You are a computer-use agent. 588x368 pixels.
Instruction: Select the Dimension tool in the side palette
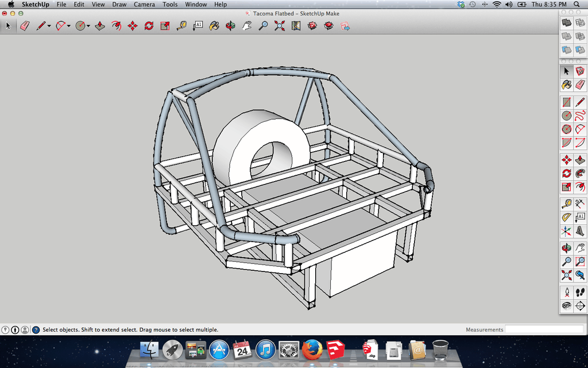click(580, 204)
